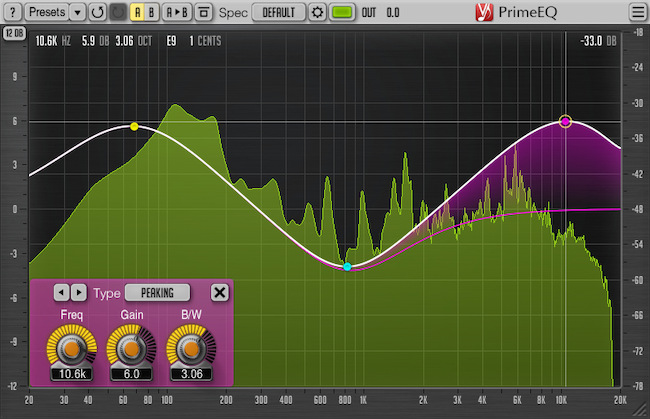Click the Gain knob
The image size is (650, 419).
click(x=131, y=349)
